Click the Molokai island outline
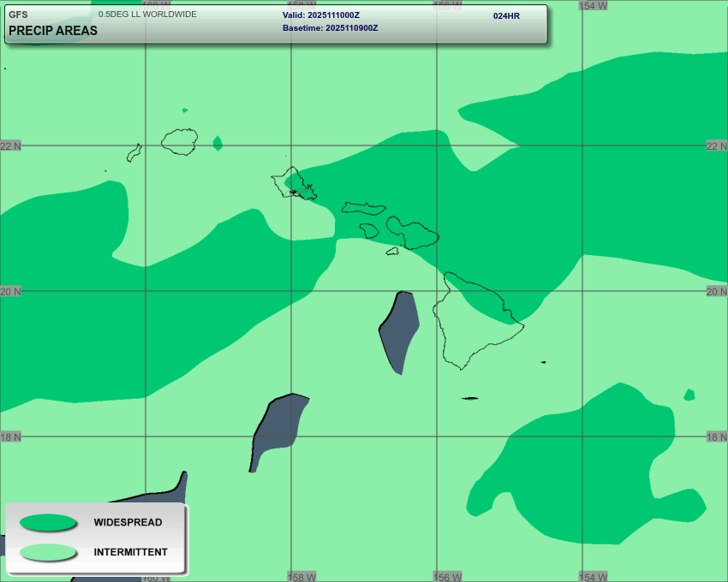This screenshot has width=728, height=582. coord(363,208)
